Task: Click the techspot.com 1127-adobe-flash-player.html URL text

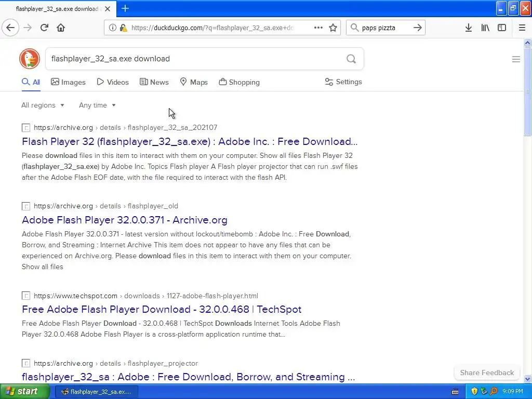Action: (x=146, y=296)
